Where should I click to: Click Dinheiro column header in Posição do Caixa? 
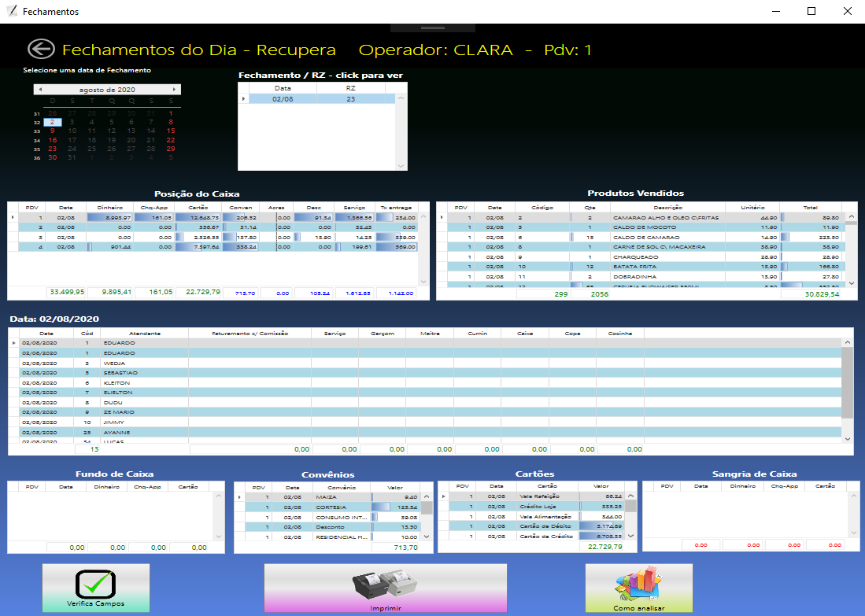tap(109, 208)
